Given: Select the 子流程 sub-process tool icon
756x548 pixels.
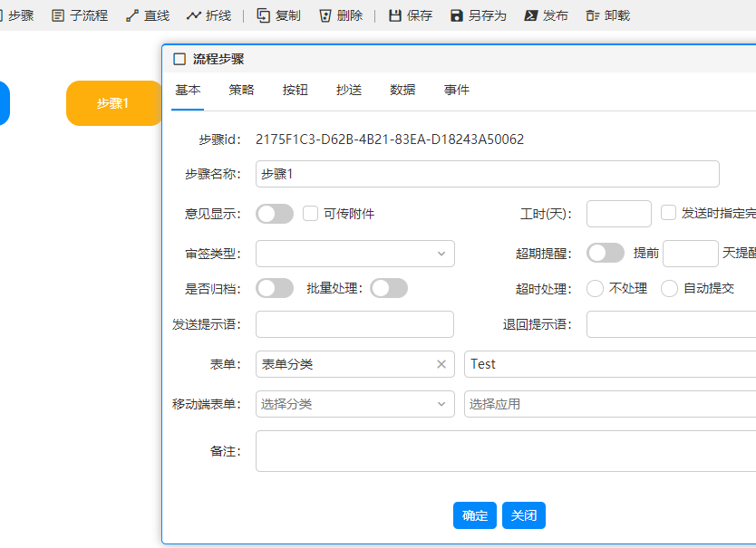Looking at the screenshot, I should tap(58, 16).
